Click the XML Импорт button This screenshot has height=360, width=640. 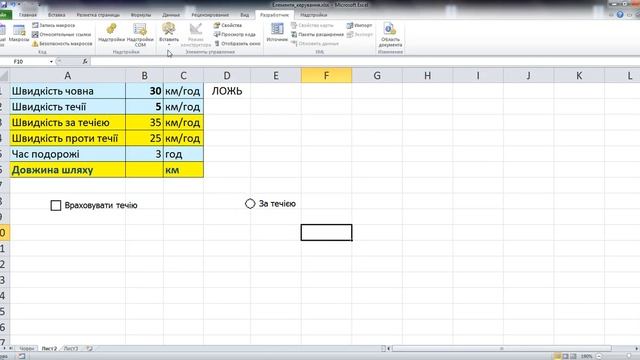359,25
